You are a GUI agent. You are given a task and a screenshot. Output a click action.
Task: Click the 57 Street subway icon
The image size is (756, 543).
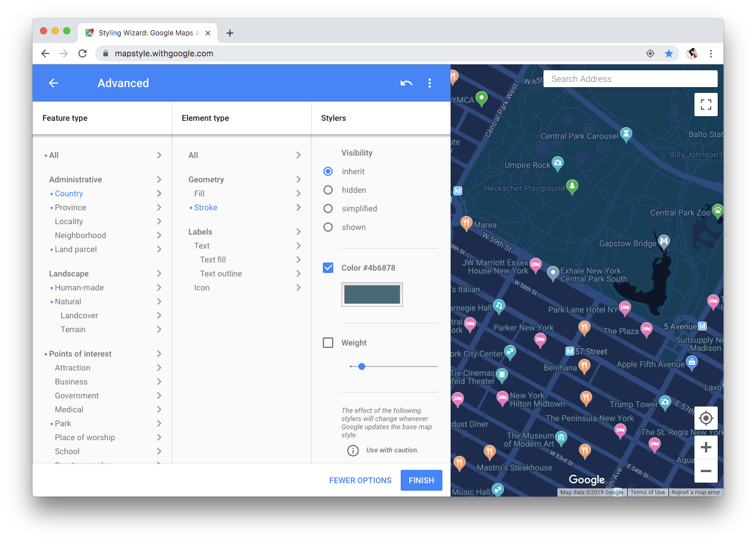(570, 351)
